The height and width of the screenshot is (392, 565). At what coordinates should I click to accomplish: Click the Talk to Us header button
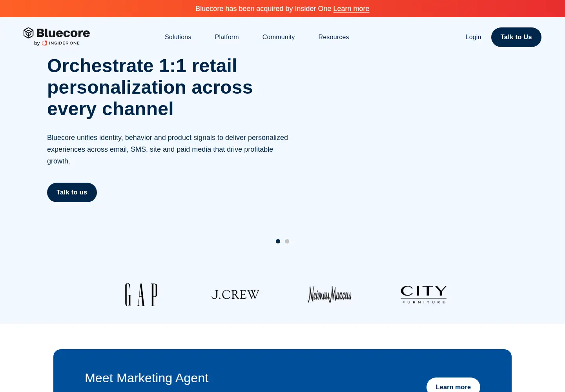point(516,37)
